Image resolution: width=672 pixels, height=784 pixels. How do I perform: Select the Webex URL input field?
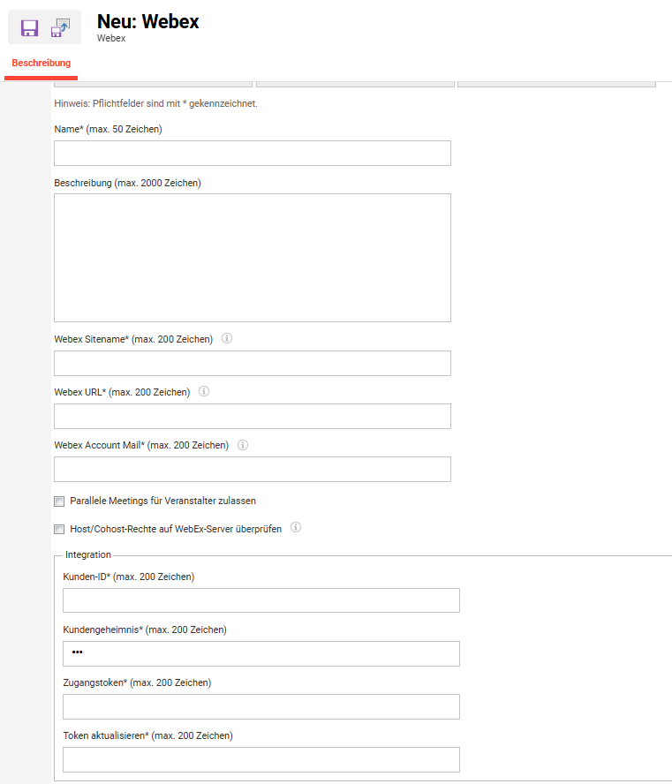(253, 416)
